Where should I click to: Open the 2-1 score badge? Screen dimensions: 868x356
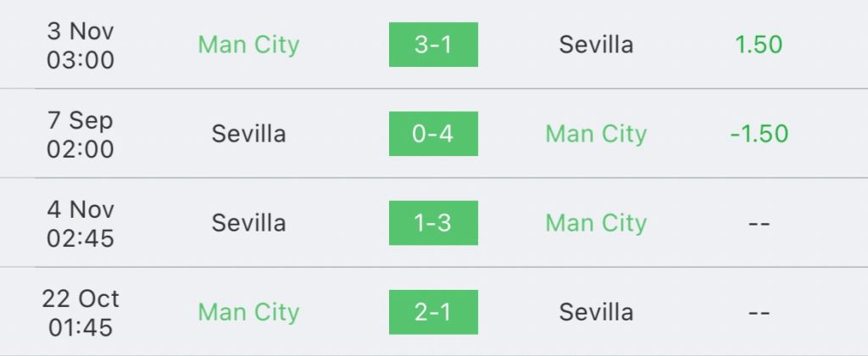[x=433, y=312]
